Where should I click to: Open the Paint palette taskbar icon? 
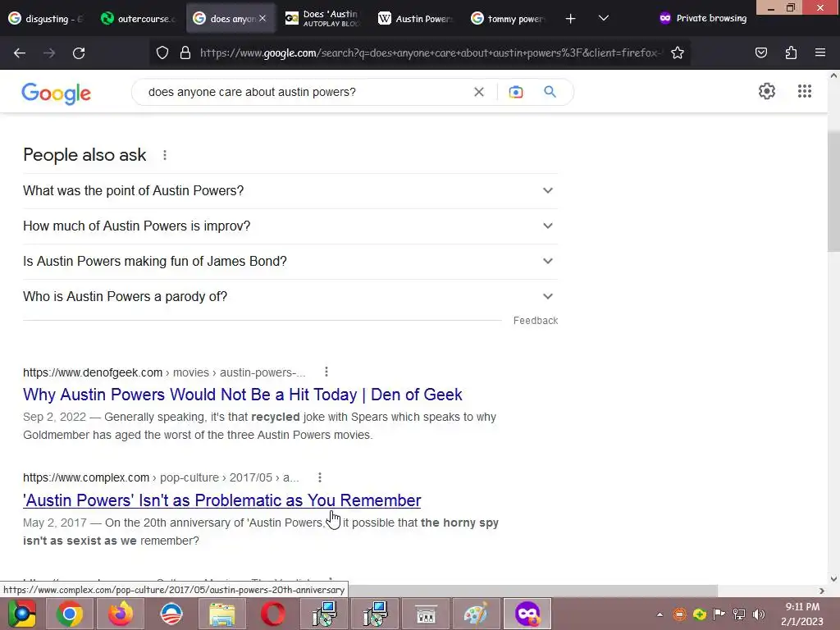tap(476, 614)
